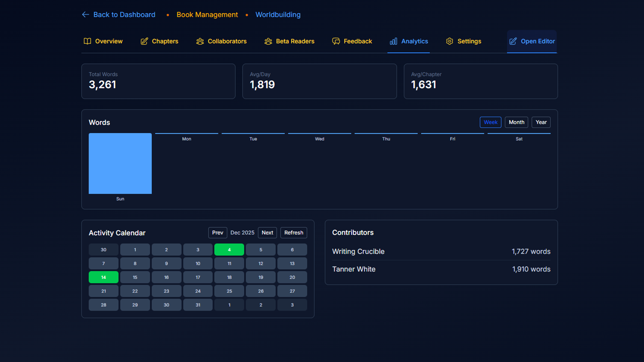Click the Open Editor pencil icon
The image size is (644, 362).
tap(513, 41)
